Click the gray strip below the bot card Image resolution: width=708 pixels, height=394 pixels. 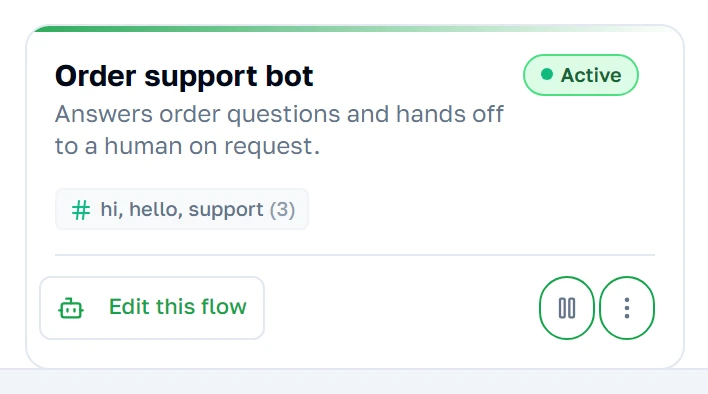(354, 382)
